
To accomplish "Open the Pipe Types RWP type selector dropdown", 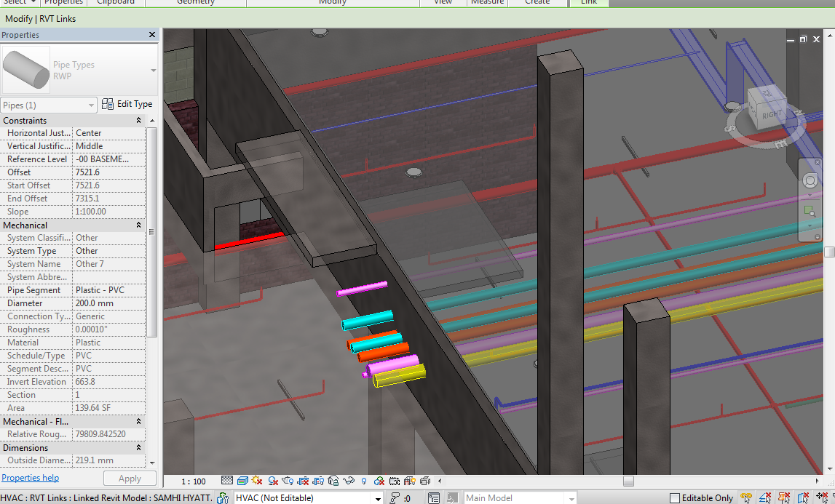I will 153,71.
